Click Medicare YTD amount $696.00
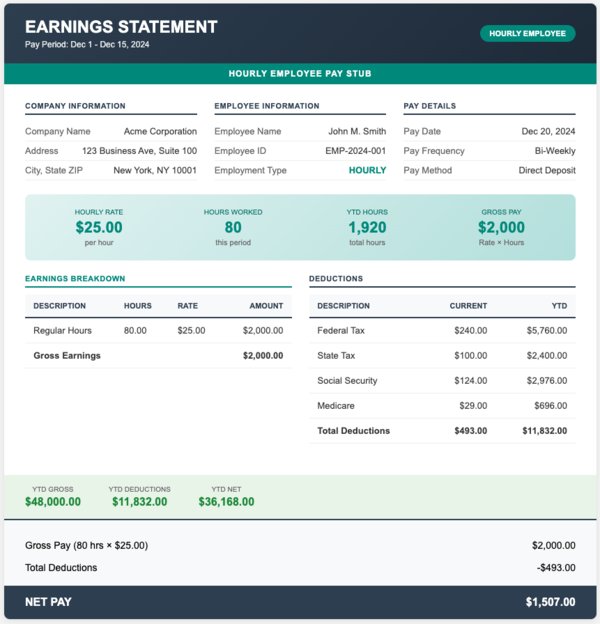Screen dimensions: 600x624 (x=551, y=406)
